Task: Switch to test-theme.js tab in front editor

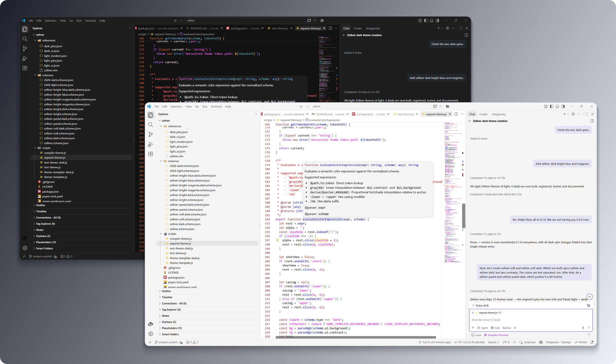Action: coord(406,114)
